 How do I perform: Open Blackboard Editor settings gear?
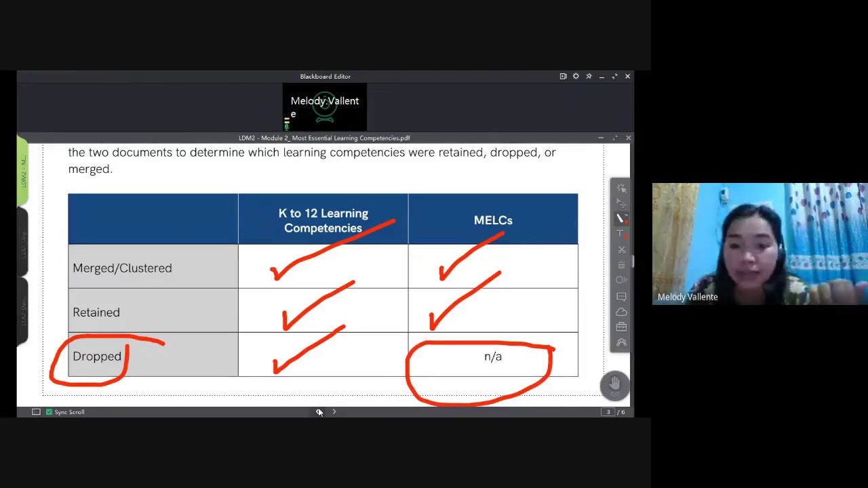point(576,77)
